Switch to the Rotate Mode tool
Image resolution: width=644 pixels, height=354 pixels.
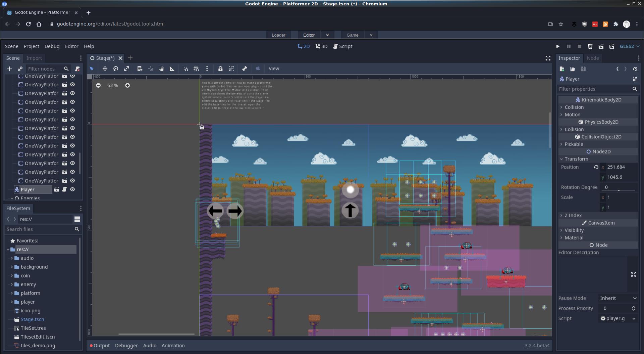click(116, 69)
